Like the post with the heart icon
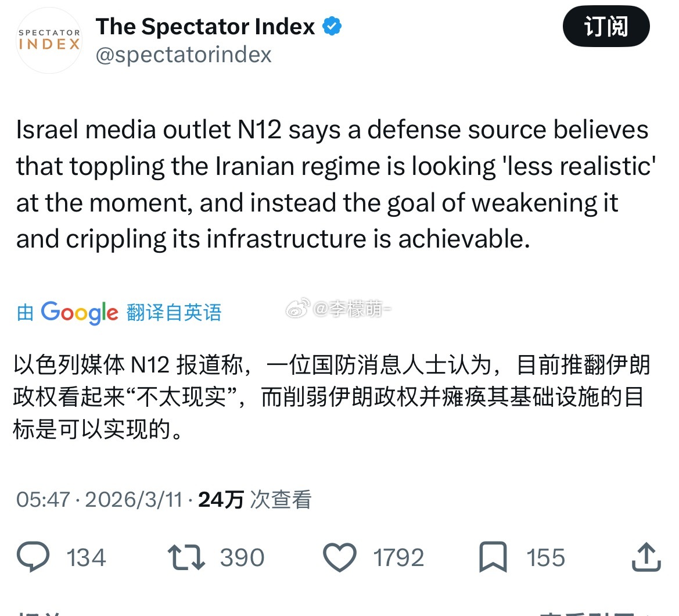This screenshot has width=679, height=616. [x=339, y=557]
